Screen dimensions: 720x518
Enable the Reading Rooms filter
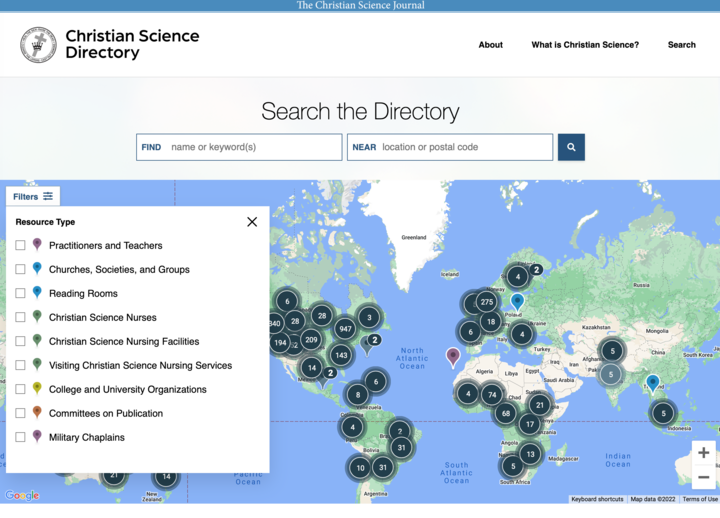(20, 293)
